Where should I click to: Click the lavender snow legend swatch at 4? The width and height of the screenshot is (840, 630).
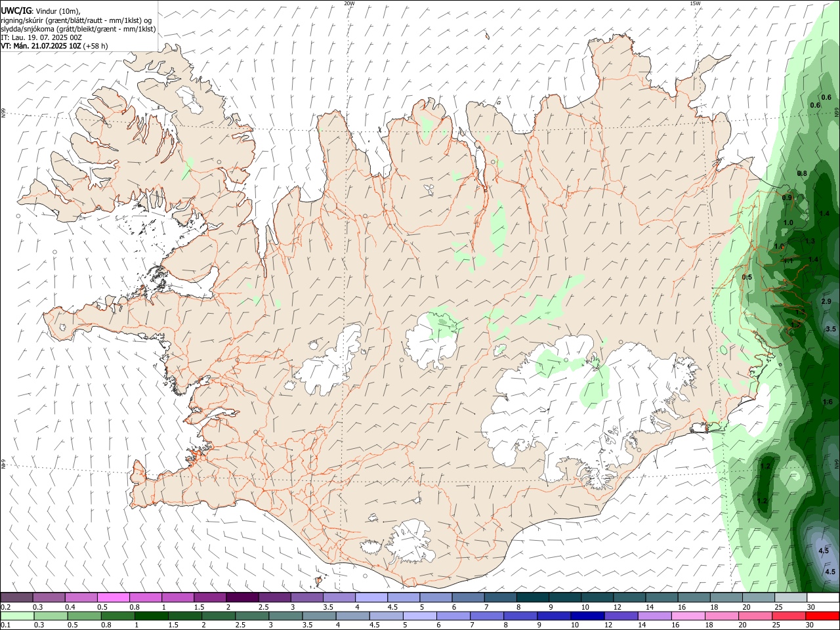click(371, 597)
